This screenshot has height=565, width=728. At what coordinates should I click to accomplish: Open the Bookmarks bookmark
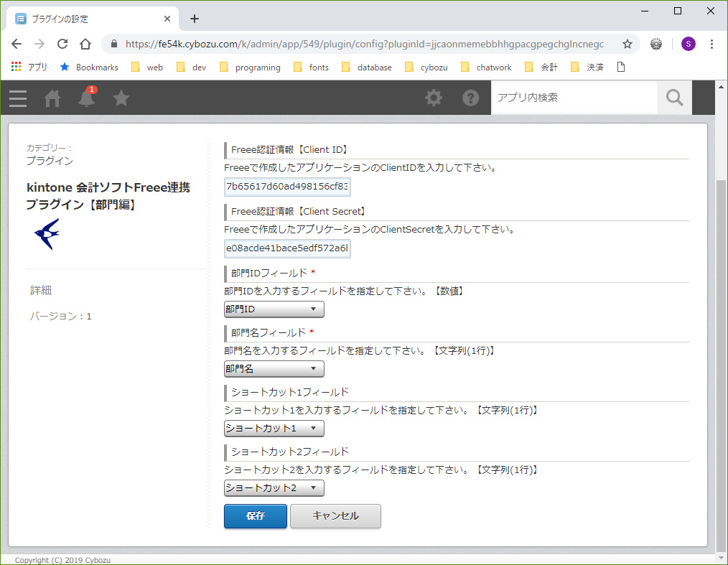[89, 67]
